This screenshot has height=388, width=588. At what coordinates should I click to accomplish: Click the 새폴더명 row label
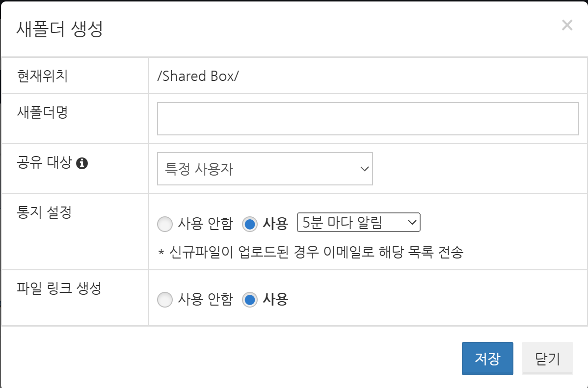[42, 112]
